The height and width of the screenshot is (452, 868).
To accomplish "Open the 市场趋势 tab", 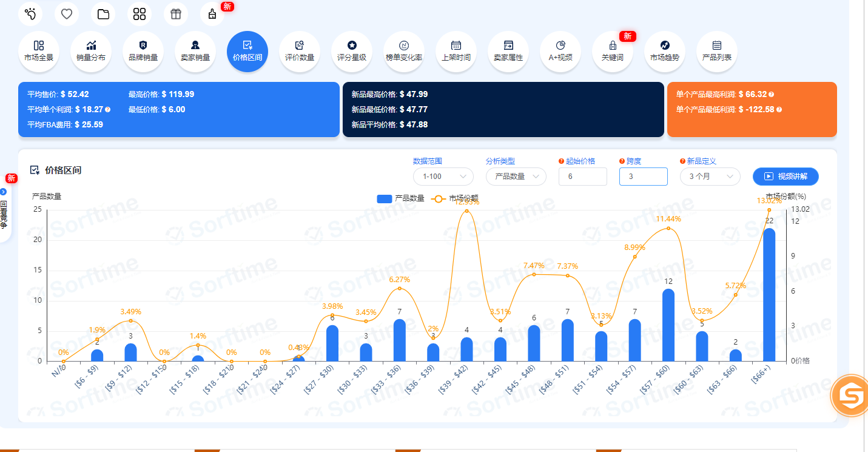I will coord(665,52).
